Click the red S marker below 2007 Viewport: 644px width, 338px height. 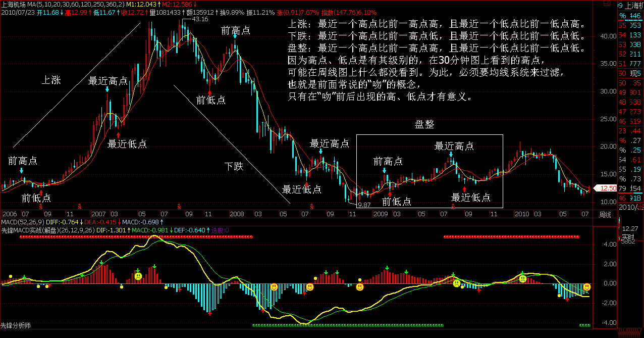click(80, 207)
